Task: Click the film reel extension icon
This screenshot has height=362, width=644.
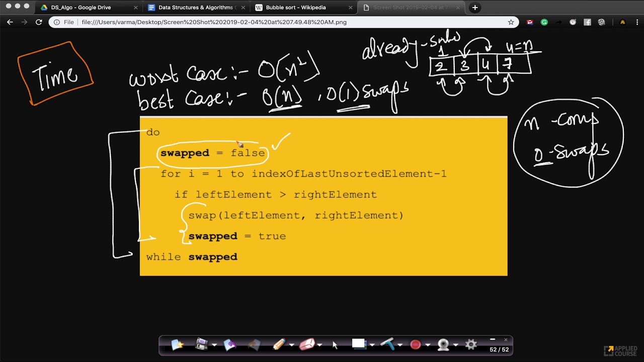Action: [601, 22]
